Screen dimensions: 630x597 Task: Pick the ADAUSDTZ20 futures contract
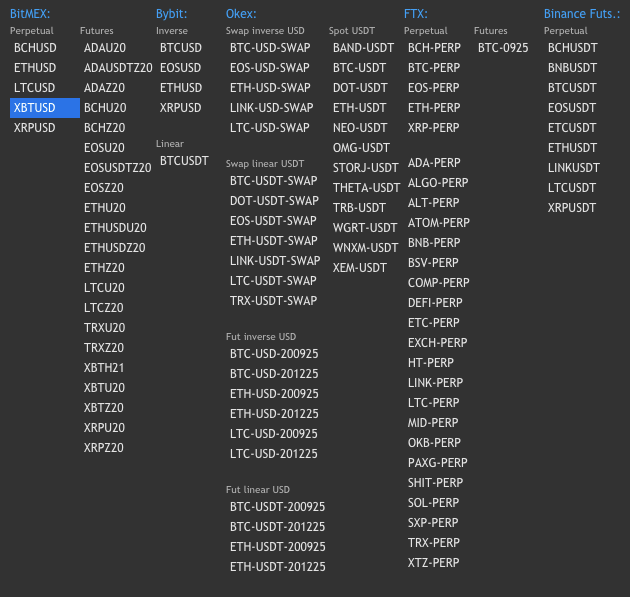click(x=118, y=68)
